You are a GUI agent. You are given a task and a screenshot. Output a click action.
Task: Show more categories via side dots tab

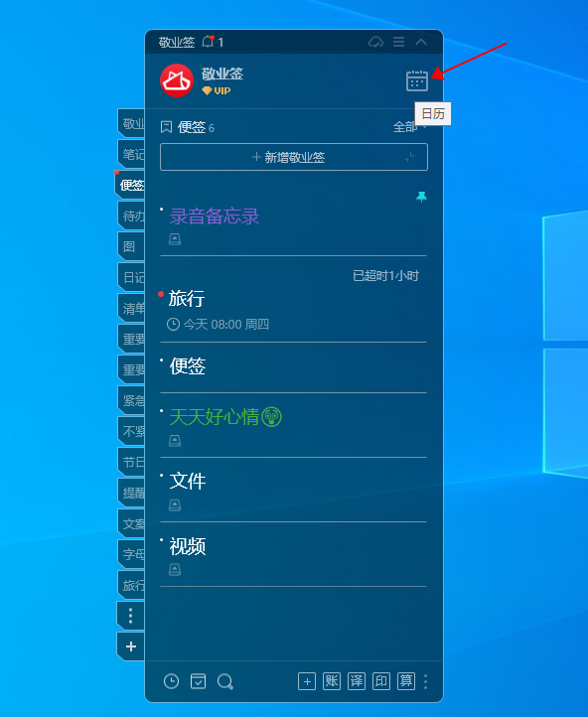131,616
